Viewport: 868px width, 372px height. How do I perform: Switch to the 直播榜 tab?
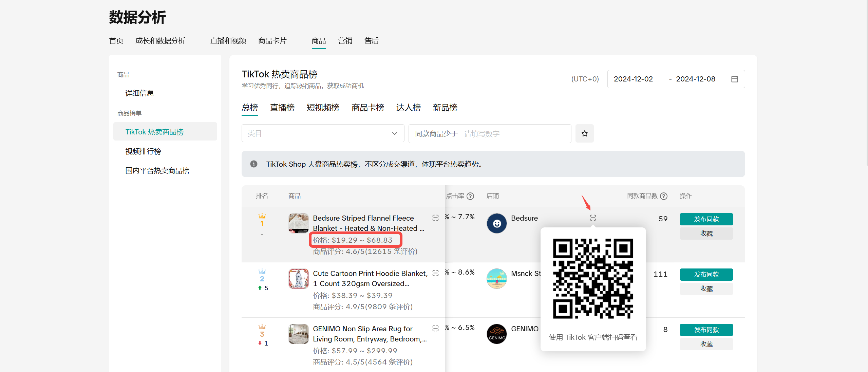pos(282,108)
